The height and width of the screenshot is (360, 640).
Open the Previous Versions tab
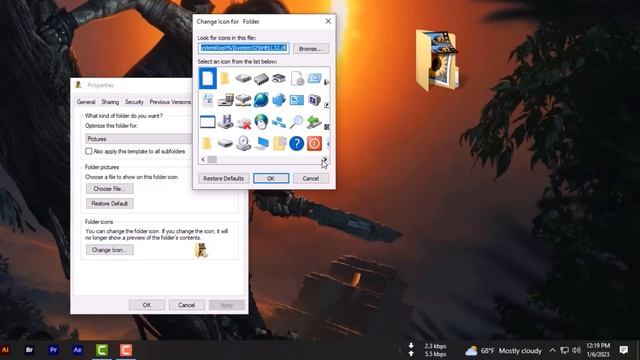(170, 102)
